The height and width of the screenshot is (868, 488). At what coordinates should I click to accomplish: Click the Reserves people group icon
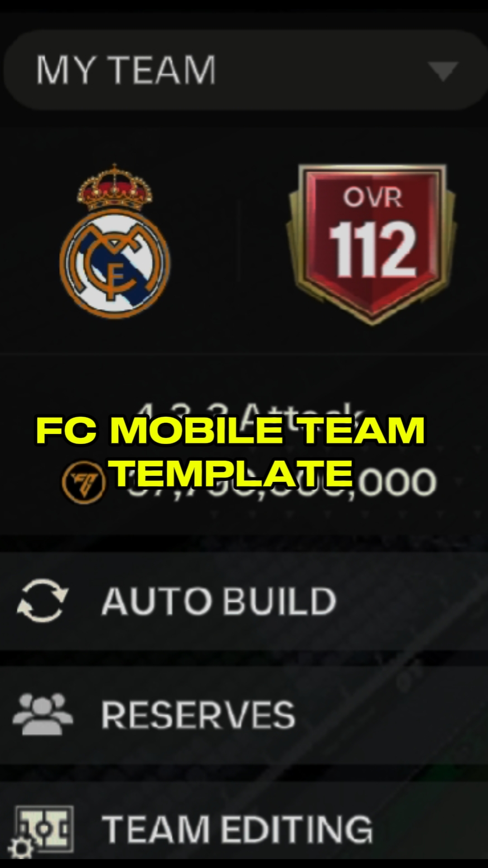(x=42, y=713)
